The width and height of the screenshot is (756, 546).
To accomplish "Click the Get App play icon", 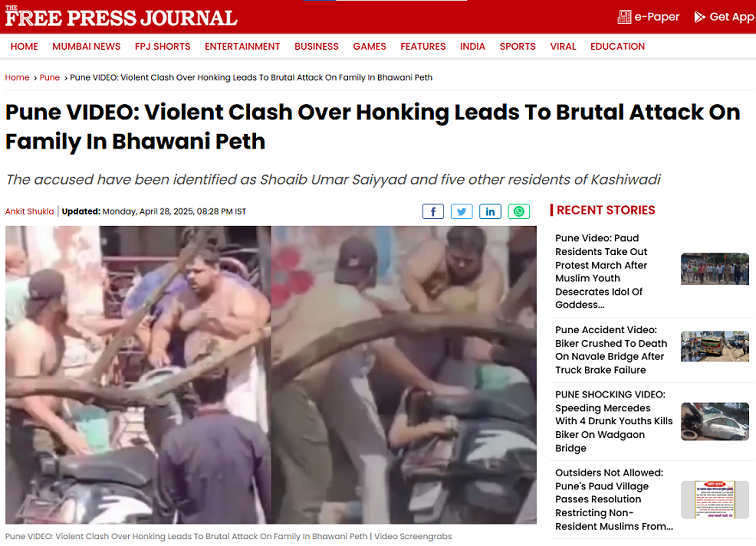I will [x=699, y=17].
